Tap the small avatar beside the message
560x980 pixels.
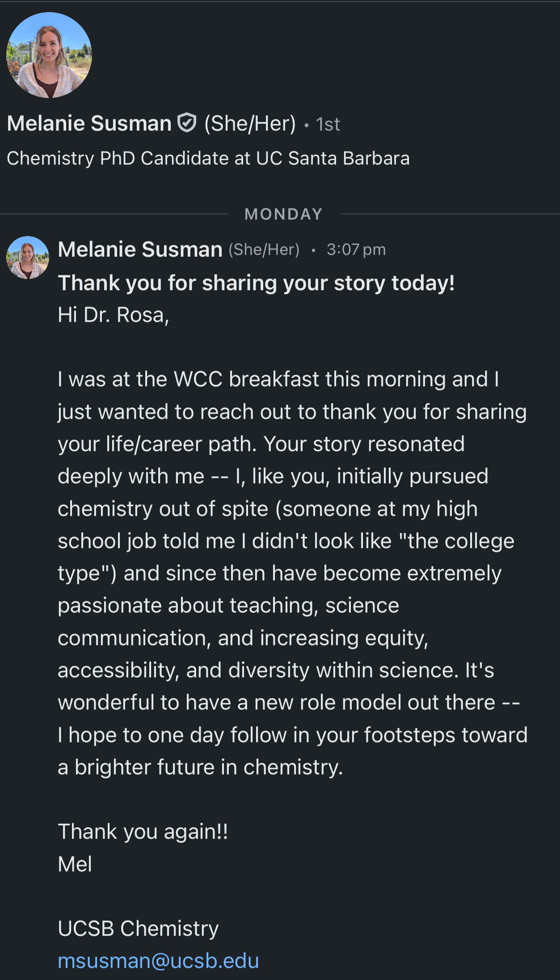28,258
